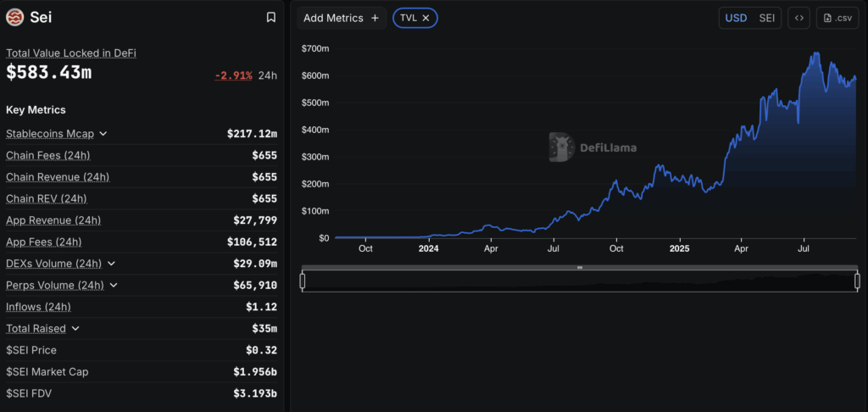Click the top grip of range slider

click(580, 268)
